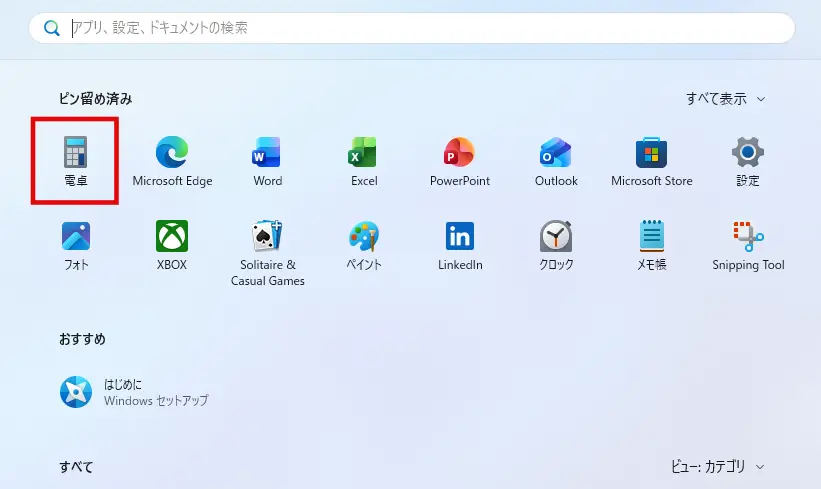Open the Excel app icon

click(364, 152)
